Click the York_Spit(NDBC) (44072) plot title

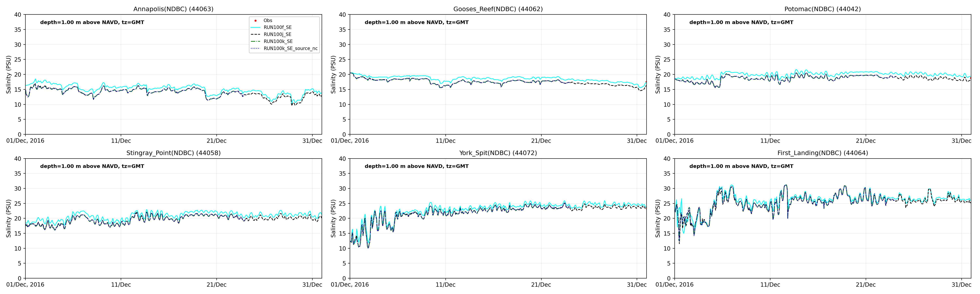pos(498,153)
